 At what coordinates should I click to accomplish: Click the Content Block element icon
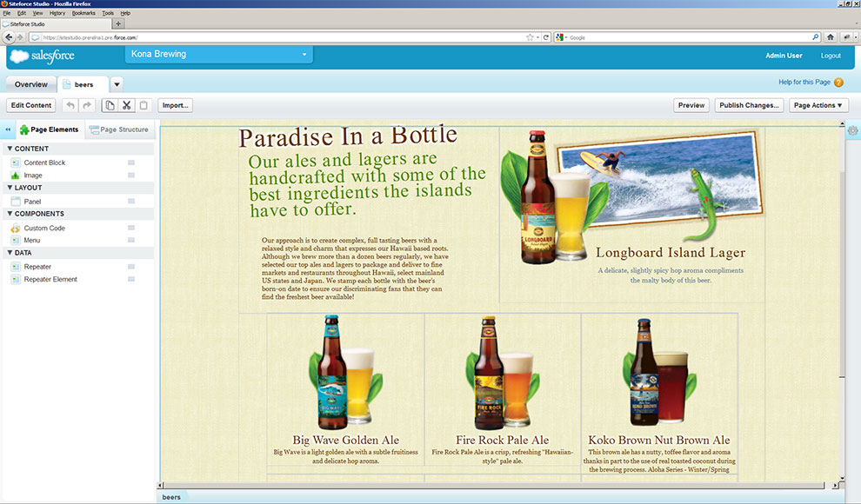[x=16, y=162]
